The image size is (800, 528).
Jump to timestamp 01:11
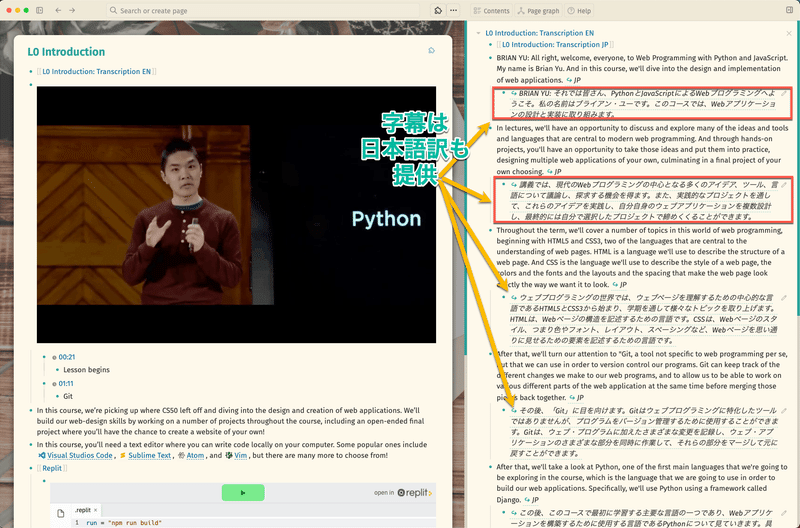66,384
